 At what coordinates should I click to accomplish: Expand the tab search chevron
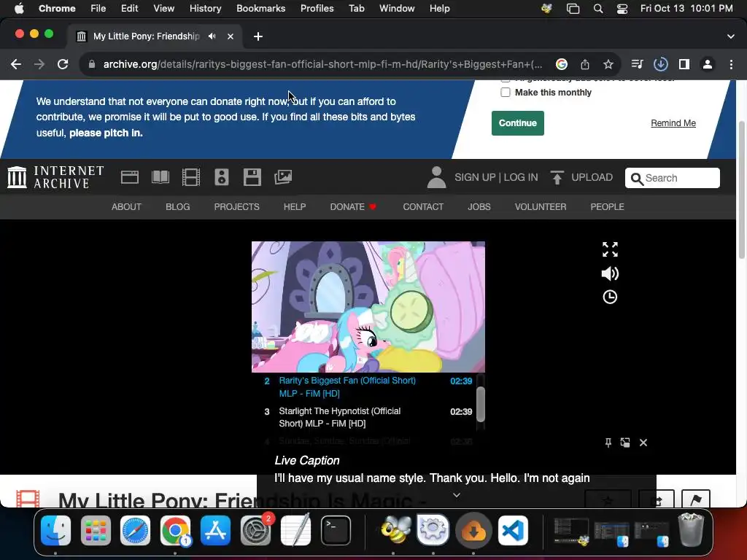(x=731, y=36)
